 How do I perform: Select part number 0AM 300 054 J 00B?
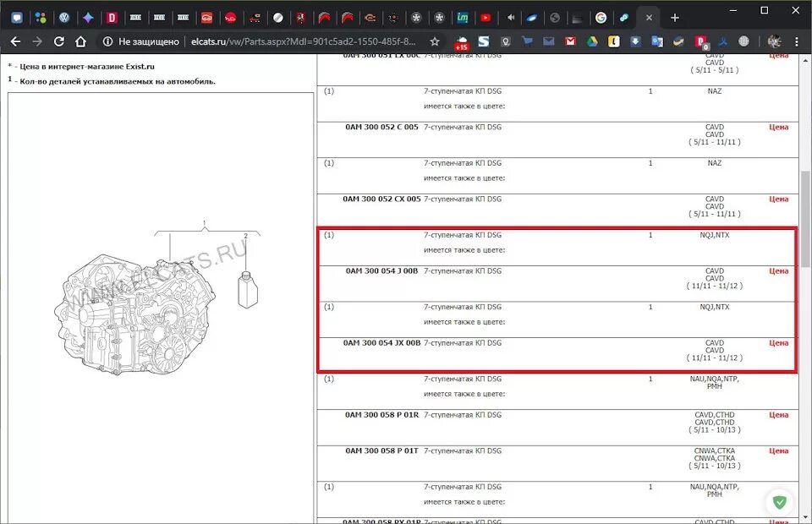click(x=381, y=270)
